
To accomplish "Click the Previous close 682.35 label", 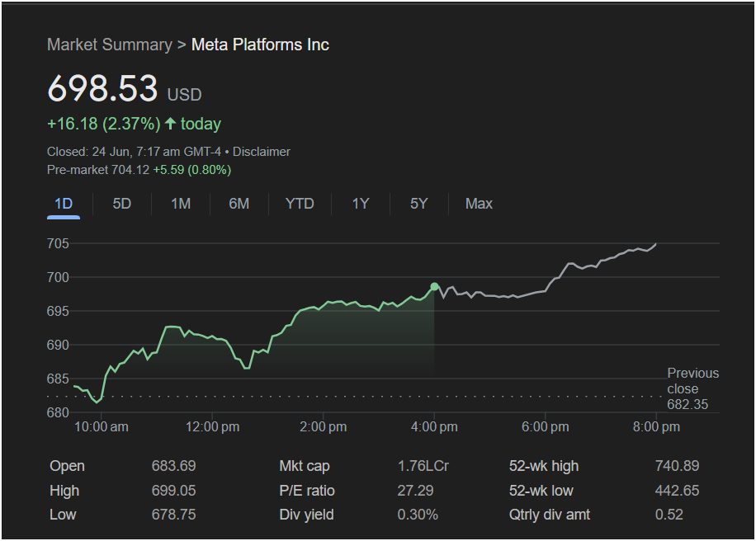I will click(692, 388).
